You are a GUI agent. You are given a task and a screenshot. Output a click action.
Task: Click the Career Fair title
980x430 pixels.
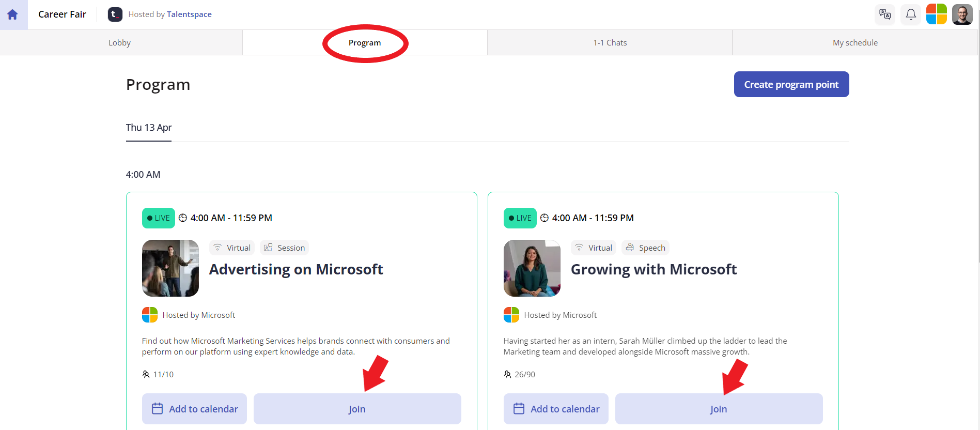coord(62,14)
